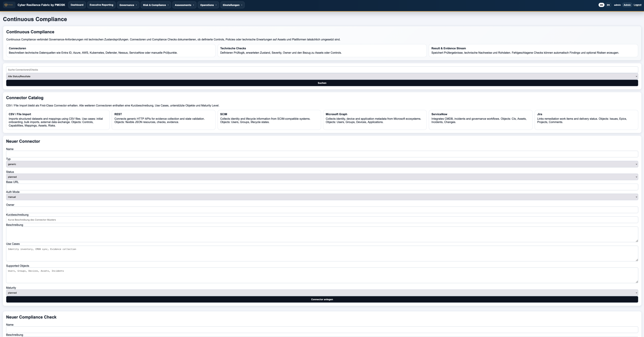Click the Suchen button
This screenshot has height=337, width=644.
click(x=322, y=83)
